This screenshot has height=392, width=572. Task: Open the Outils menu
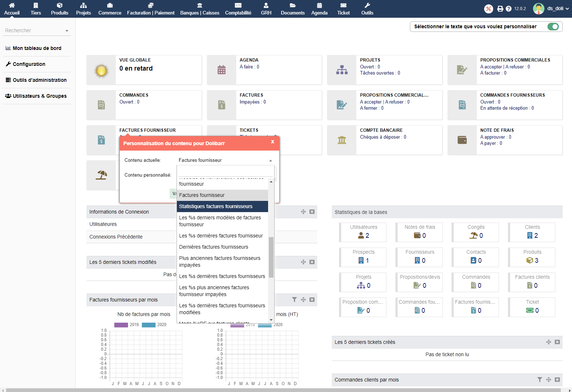click(367, 9)
